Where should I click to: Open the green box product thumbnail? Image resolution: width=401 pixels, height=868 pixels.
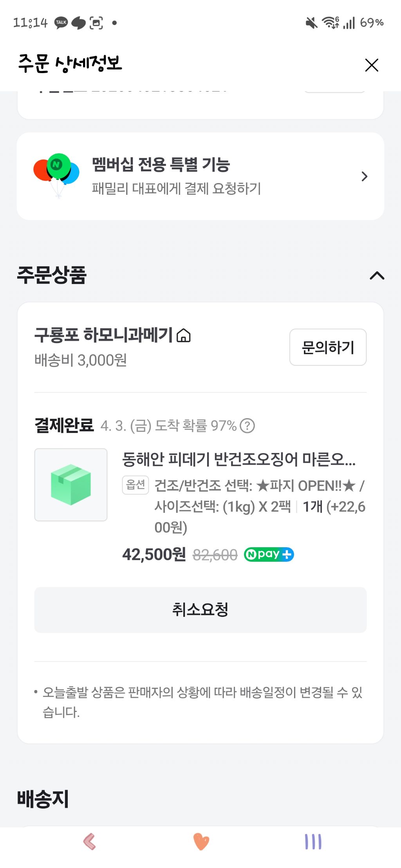[x=71, y=485]
